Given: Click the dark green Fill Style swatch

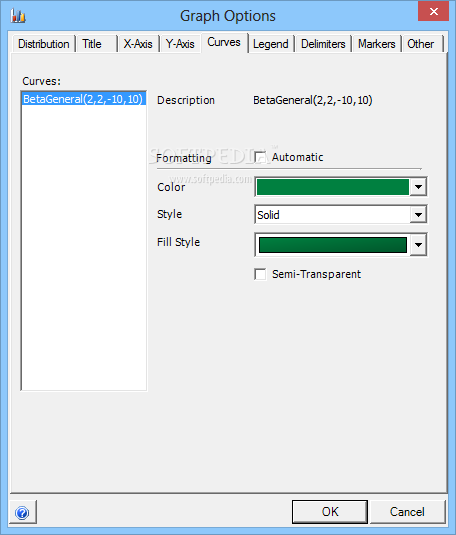Looking at the screenshot, I should [333, 245].
